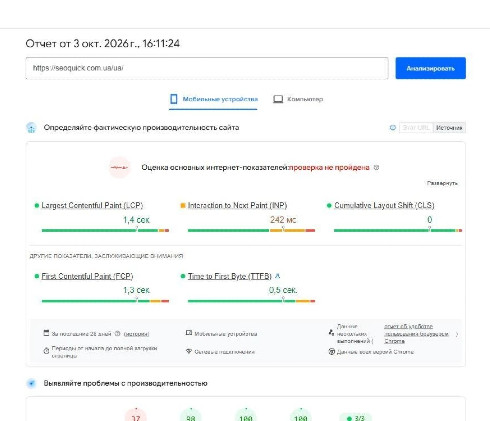Viewport: 490px width, 421px height.
Task: Click the people icon for multiple visits data
Action: click(x=331, y=332)
